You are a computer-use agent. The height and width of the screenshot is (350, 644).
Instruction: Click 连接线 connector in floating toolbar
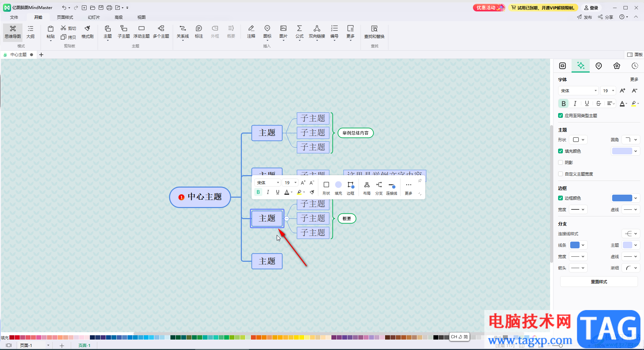pos(391,188)
